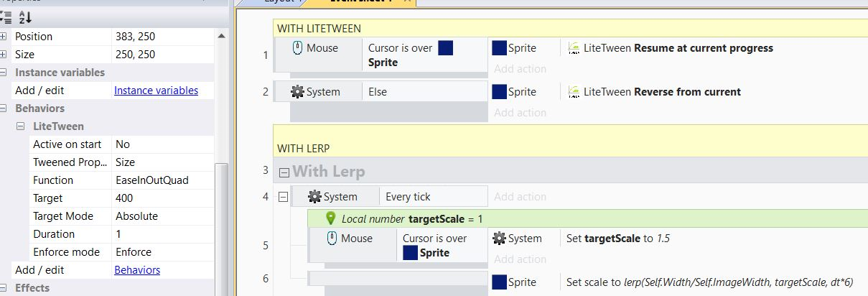Click event number 6 in the margin

(266, 279)
